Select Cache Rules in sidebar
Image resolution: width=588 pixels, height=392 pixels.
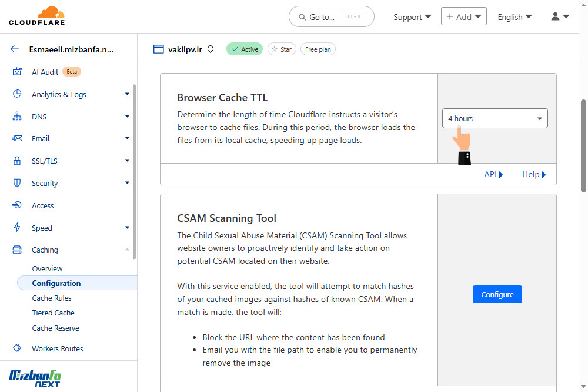click(52, 298)
